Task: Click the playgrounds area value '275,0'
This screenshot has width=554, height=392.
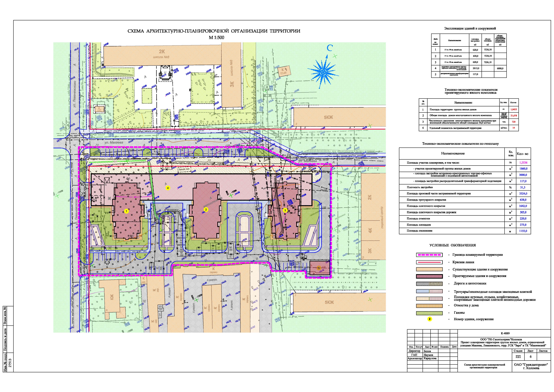Action: pos(523,225)
